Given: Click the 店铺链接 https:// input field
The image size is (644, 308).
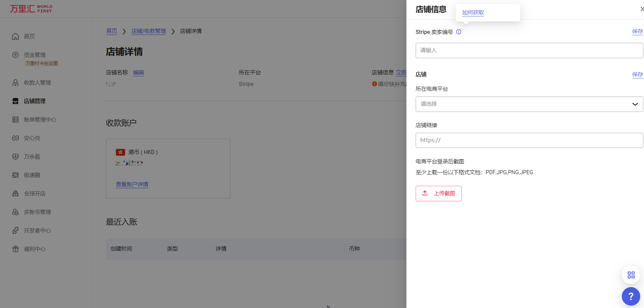Looking at the screenshot, I should 529,140.
